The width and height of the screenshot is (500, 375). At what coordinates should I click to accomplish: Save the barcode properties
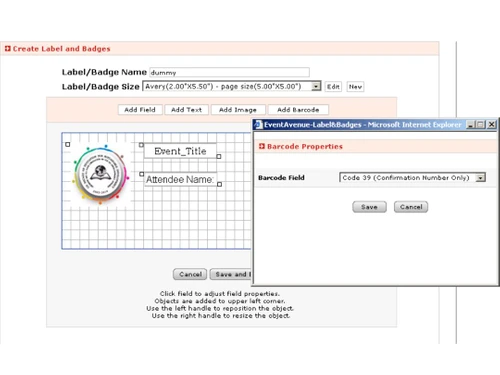pyautogui.click(x=369, y=207)
